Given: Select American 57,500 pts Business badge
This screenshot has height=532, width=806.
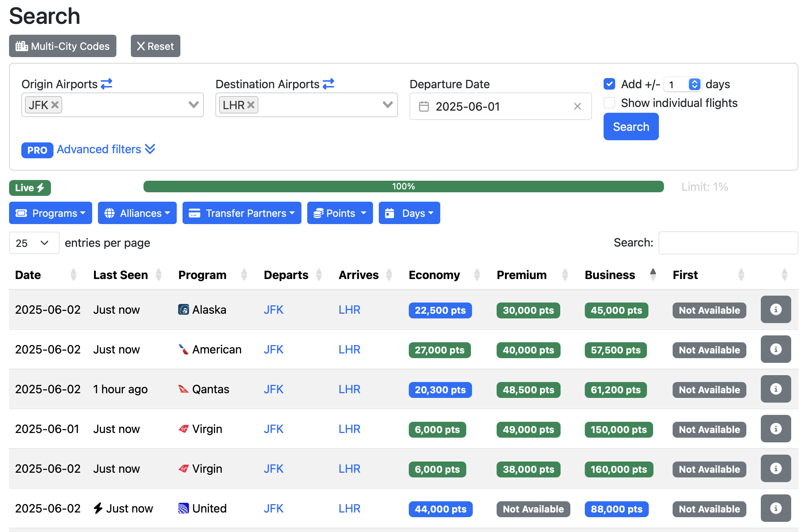Looking at the screenshot, I should 616,350.
